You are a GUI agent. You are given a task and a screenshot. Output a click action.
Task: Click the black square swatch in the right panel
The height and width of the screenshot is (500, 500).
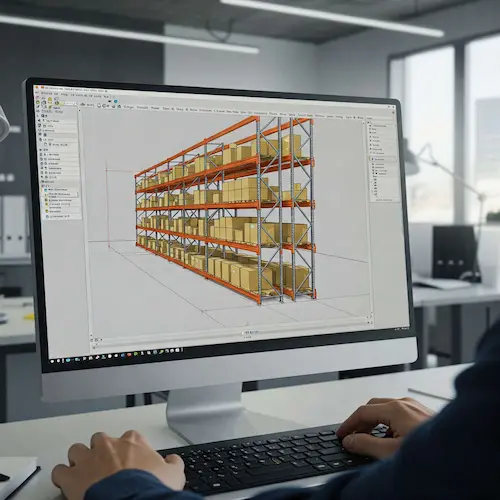click(376, 174)
